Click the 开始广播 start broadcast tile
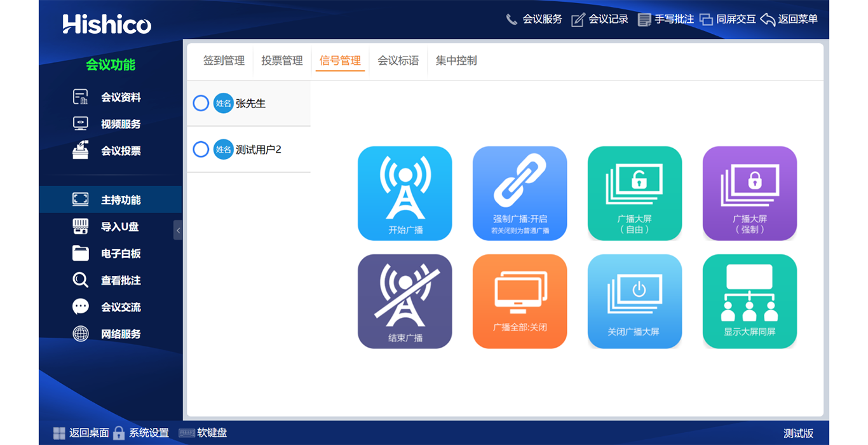Viewport: 868px width, 445px height. (x=405, y=193)
